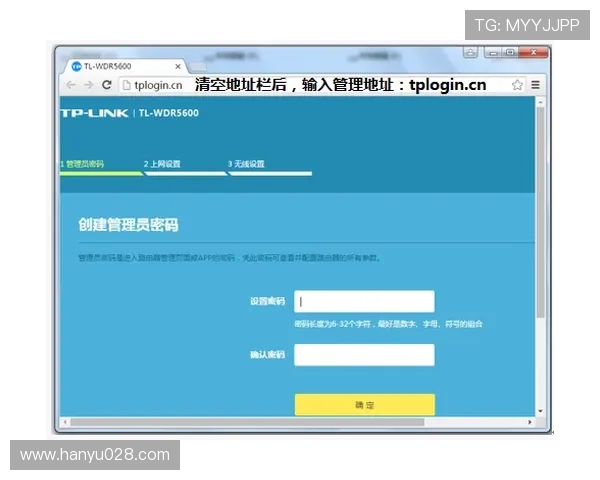Viewport: 600px width, 480px height.
Task: Click the scroll left arrow
Action: point(65,422)
